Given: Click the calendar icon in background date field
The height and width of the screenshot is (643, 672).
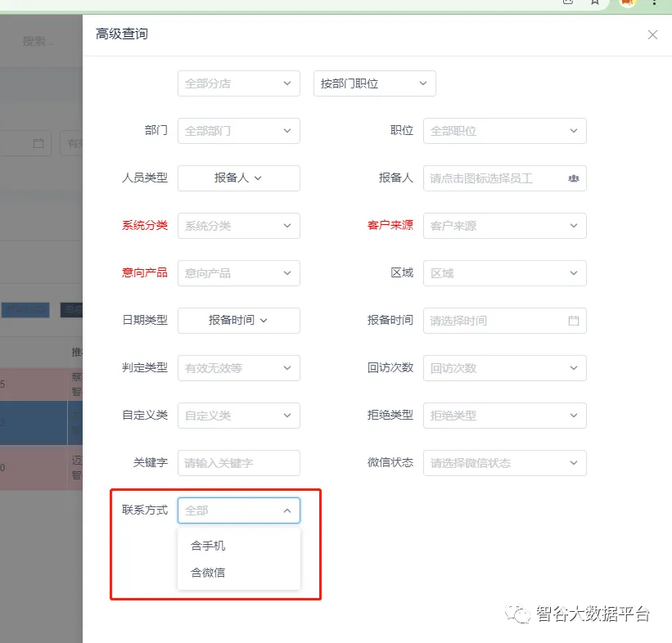Looking at the screenshot, I should pyautogui.click(x=38, y=143).
